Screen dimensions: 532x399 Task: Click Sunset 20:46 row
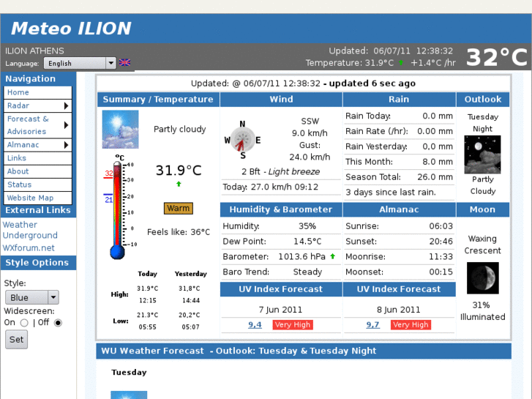[x=399, y=242]
